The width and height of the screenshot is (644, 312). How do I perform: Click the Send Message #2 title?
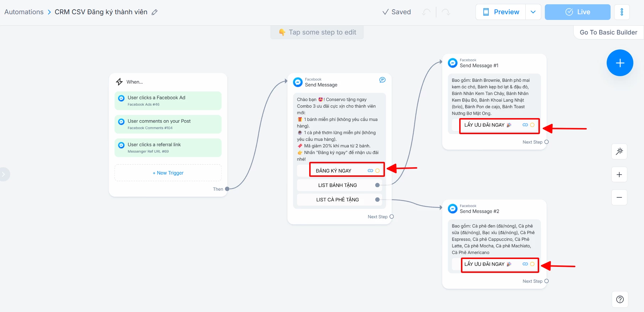point(479,211)
